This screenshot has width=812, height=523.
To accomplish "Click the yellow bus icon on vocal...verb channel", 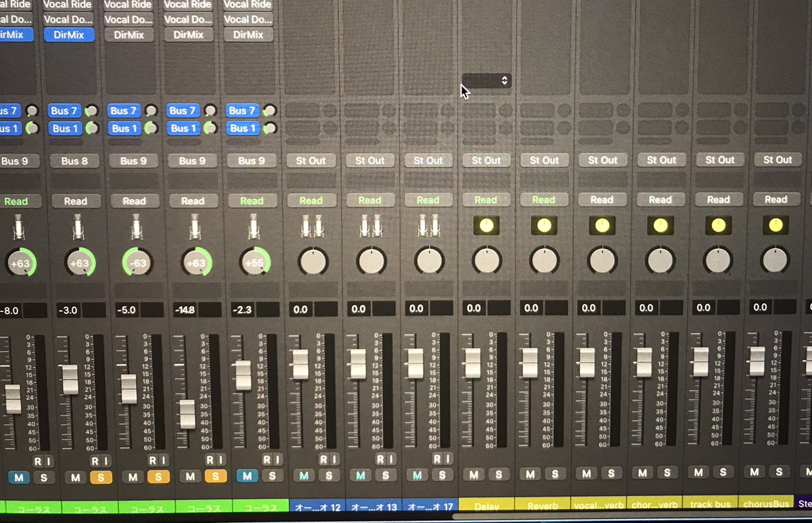I will [602, 225].
